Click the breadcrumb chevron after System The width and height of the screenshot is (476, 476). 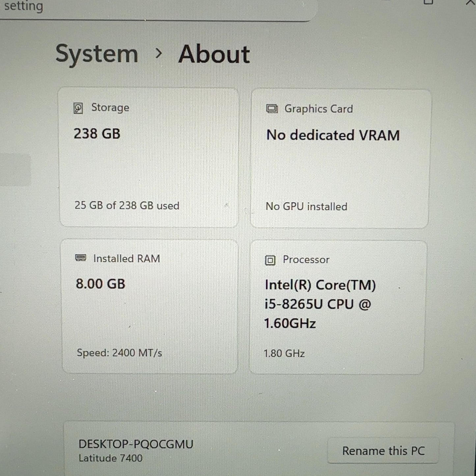(x=158, y=53)
